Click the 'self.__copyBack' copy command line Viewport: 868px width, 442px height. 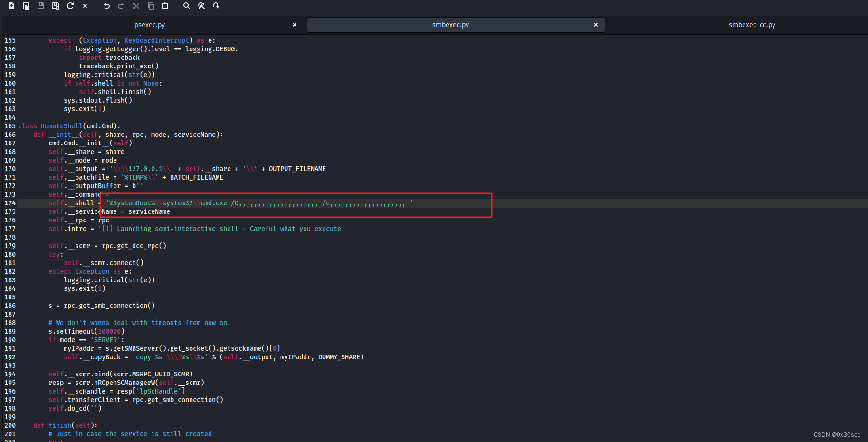point(214,357)
